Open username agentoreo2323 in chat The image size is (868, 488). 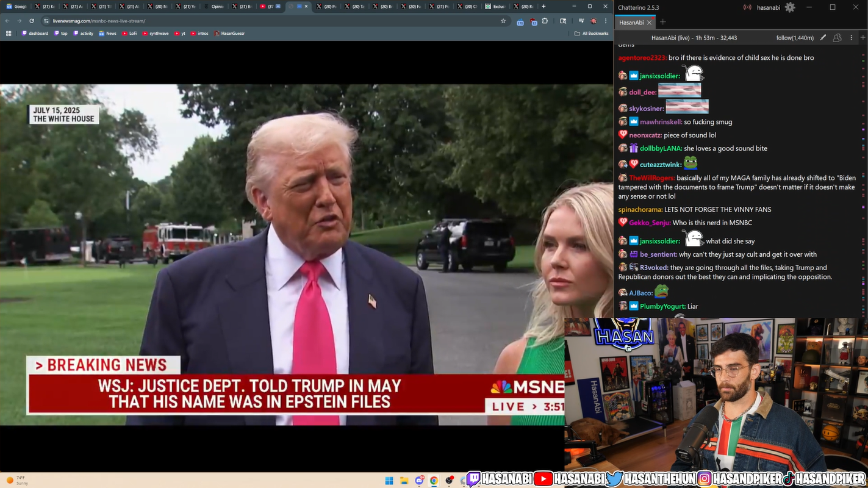click(642, 58)
